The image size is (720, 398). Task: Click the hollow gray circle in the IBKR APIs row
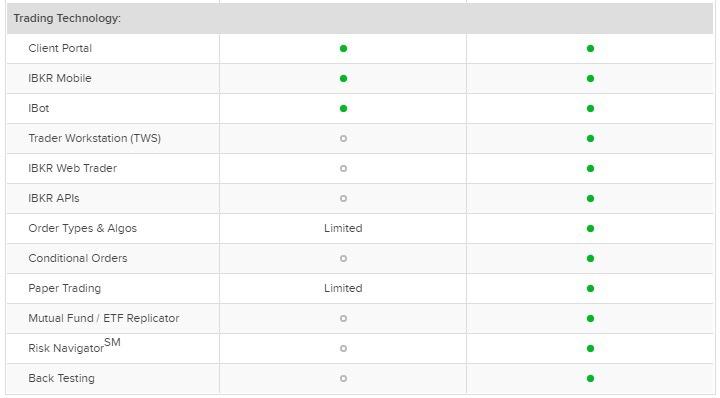pyautogui.click(x=343, y=198)
